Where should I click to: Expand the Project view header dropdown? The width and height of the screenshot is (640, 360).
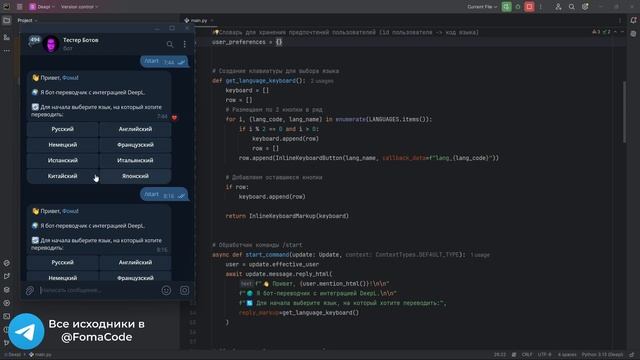coord(27,20)
